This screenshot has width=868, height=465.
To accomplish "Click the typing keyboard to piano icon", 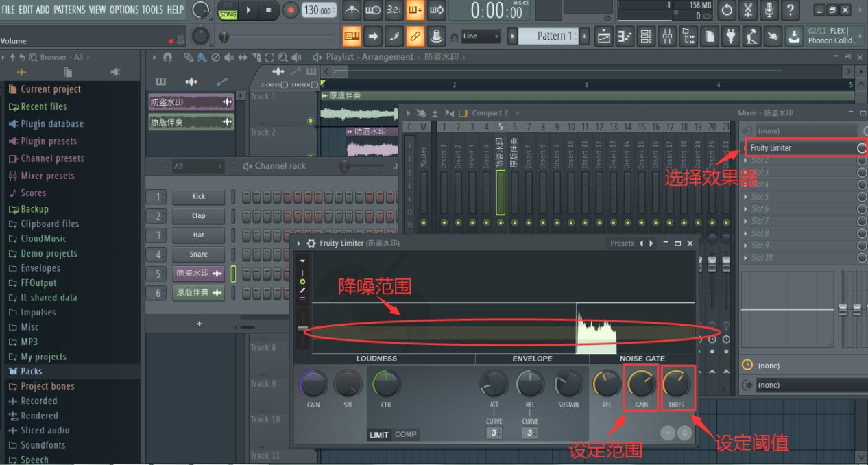I will pyautogui.click(x=769, y=10).
